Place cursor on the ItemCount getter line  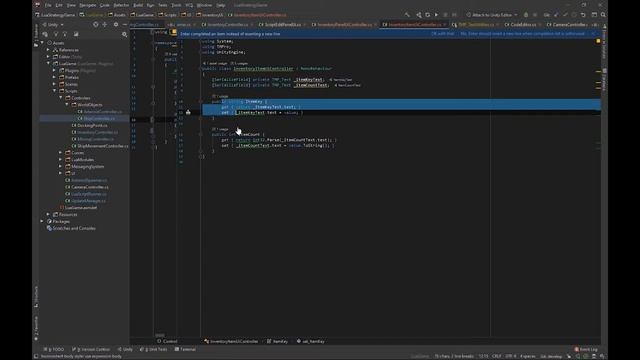(x=279, y=140)
